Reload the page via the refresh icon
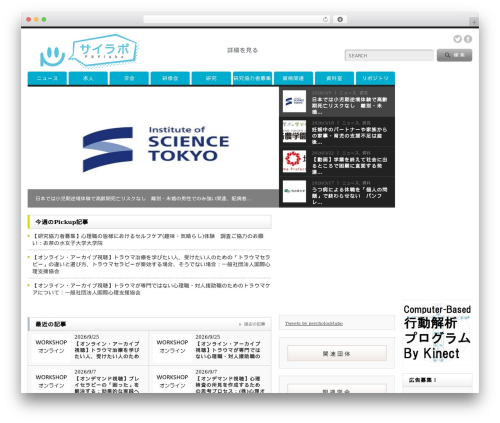Viewport: 500px width, 423px height. (x=325, y=19)
